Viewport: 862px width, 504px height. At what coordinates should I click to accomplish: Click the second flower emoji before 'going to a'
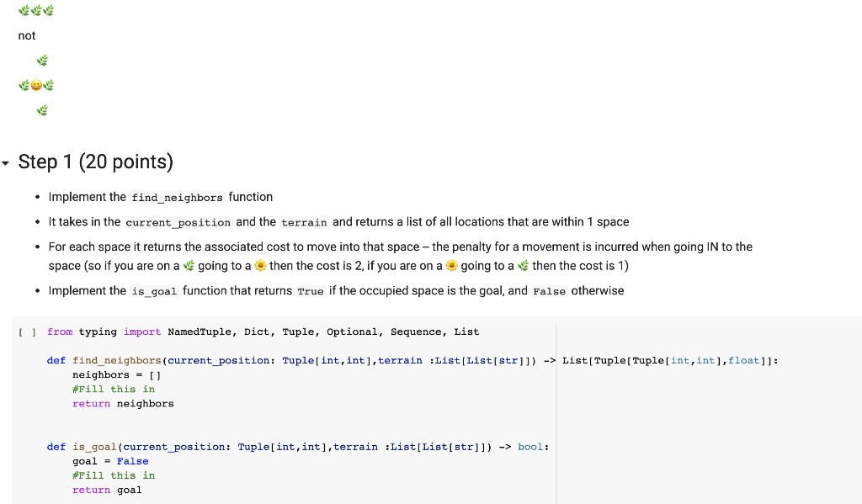452,266
